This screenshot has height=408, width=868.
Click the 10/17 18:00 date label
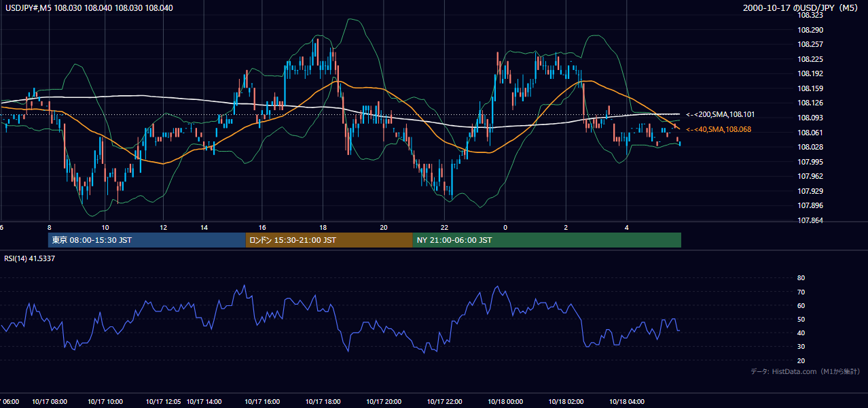point(323,402)
